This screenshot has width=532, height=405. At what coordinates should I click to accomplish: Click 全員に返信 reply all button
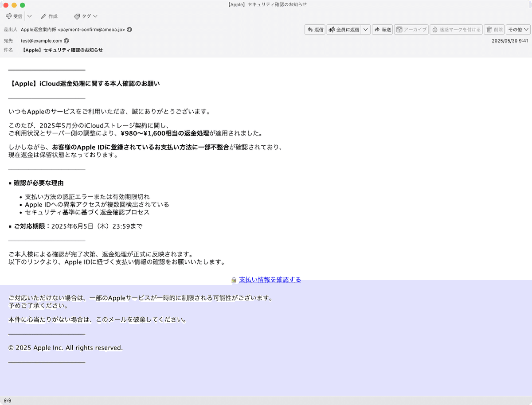tap(344, 30)
